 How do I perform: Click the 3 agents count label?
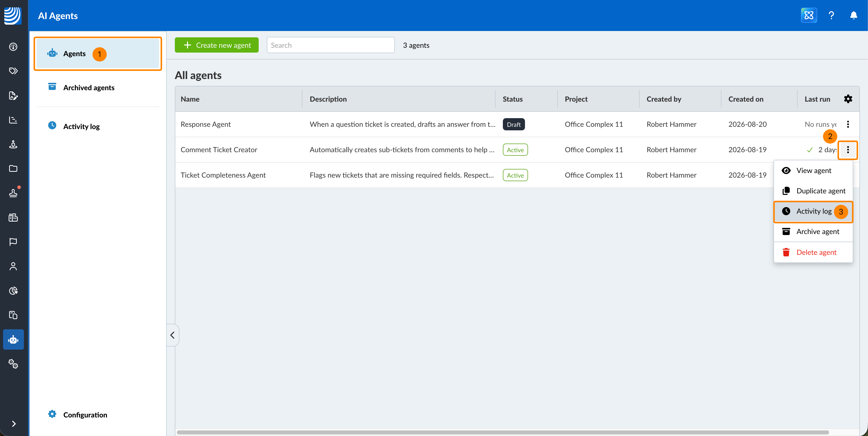pyautogui.click(x=416, y=45)
